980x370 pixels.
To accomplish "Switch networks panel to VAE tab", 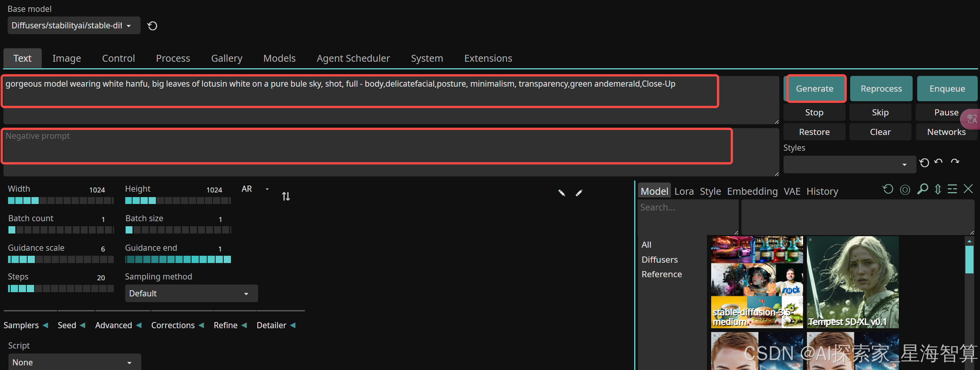I will coord(792,191).
